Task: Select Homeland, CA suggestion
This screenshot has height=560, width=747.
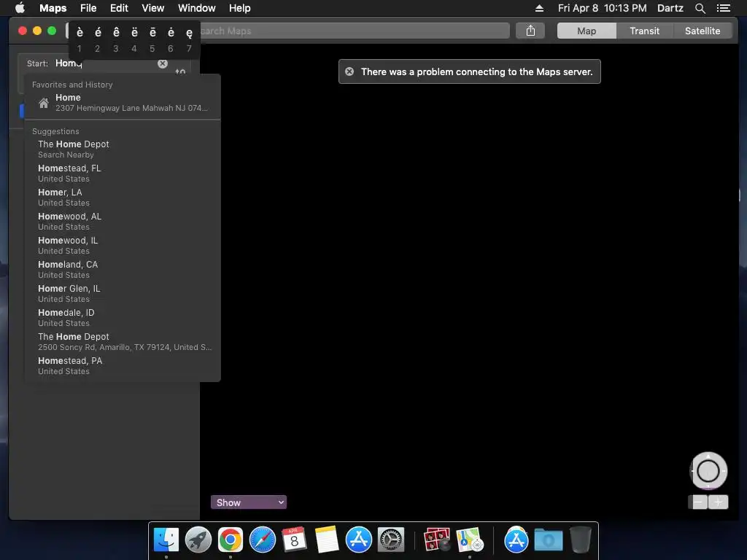Action: point(123,270)
